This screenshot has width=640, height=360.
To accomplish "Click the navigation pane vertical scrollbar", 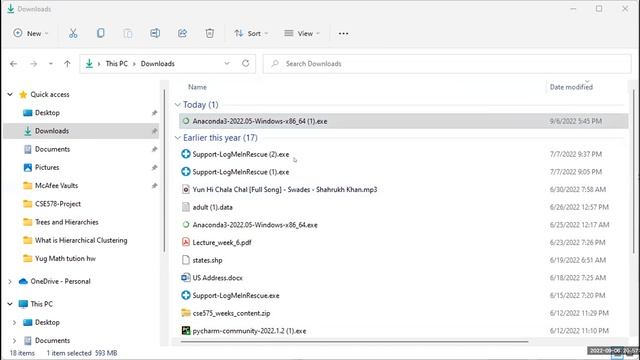I will pos(164,171).
